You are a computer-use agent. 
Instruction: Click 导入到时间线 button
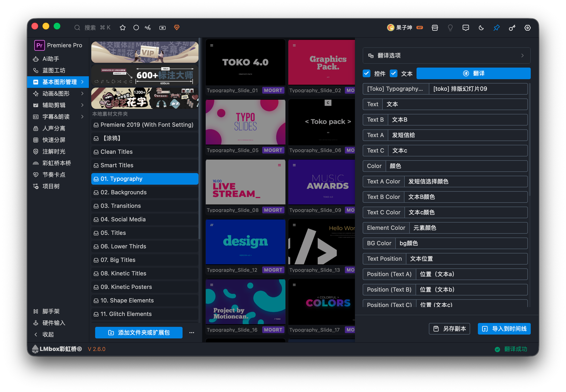point(504,329)
